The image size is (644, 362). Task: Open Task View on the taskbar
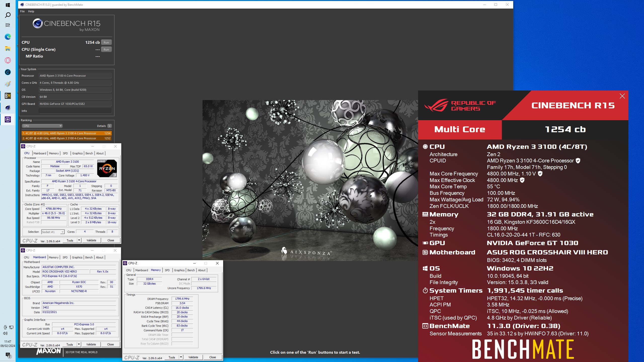(8, 25)
